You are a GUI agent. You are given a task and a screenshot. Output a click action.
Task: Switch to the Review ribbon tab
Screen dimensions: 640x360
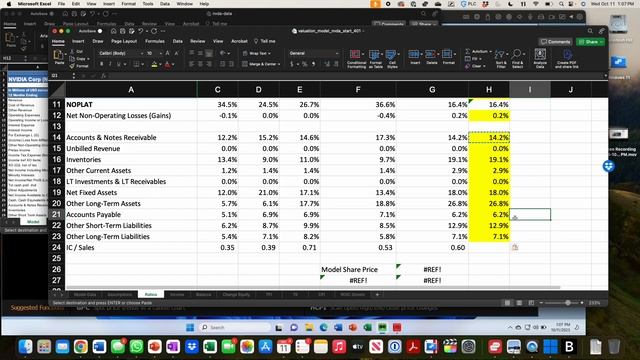[x=198, y=41]
